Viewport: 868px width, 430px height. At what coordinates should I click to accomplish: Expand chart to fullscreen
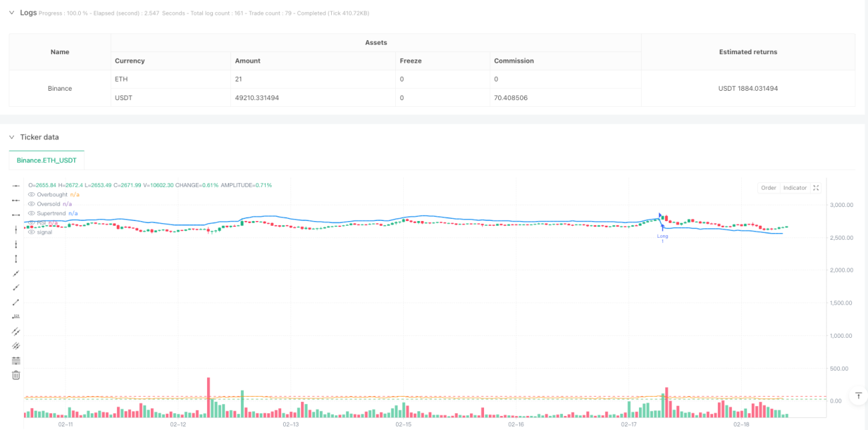pyautogui.click(x=816, y=188)
